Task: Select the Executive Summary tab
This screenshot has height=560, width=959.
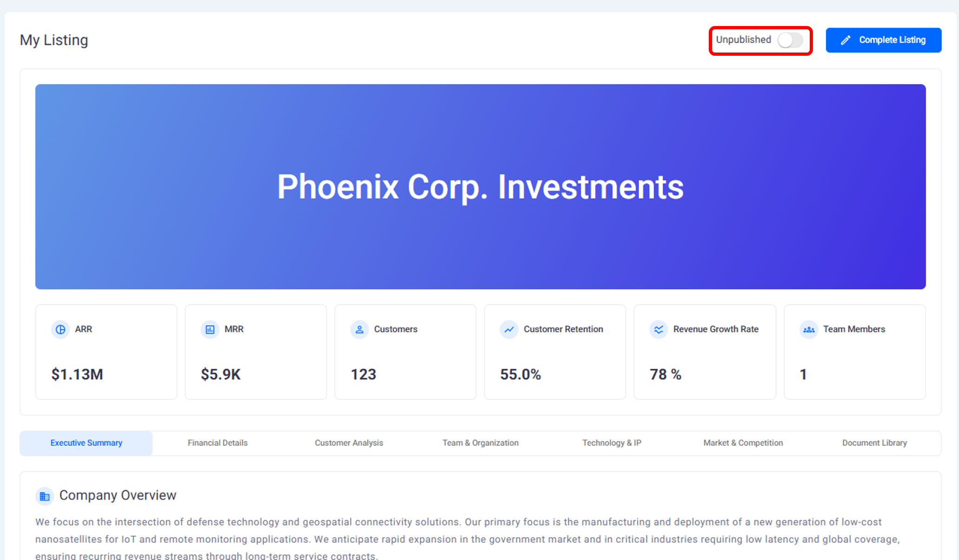Action: point(86,443)
